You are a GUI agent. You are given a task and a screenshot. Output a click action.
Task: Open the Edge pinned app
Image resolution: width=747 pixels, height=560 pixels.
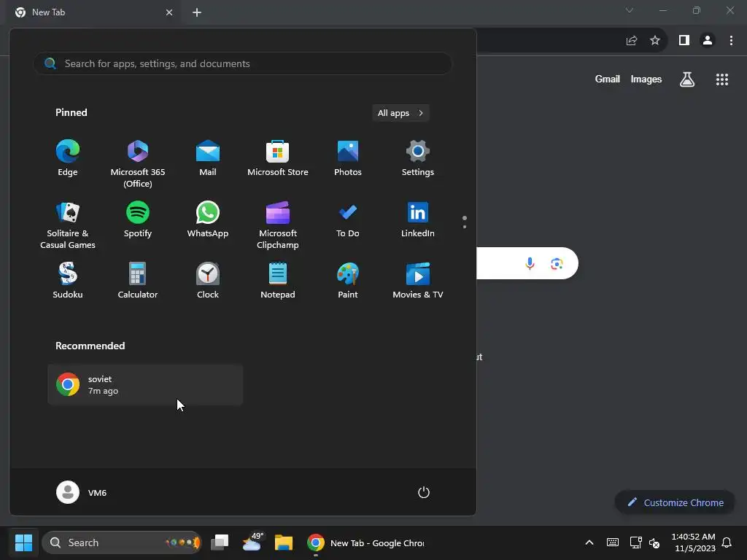click(x=68, y=158)
